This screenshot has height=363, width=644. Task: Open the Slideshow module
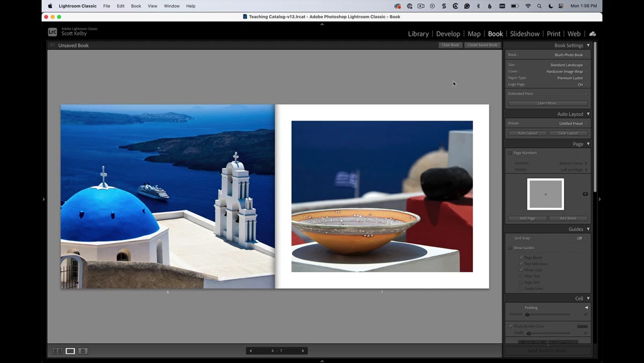click(x=525, y=34)
